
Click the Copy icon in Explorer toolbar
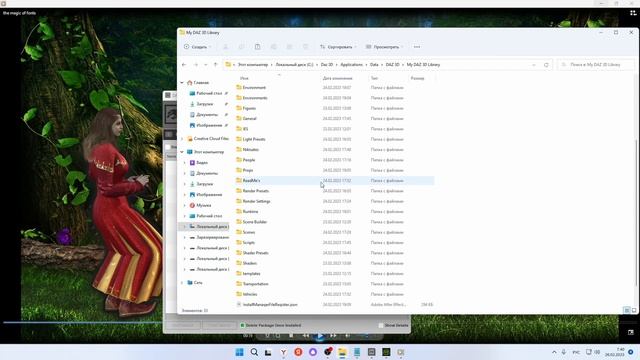pos(241,47)
